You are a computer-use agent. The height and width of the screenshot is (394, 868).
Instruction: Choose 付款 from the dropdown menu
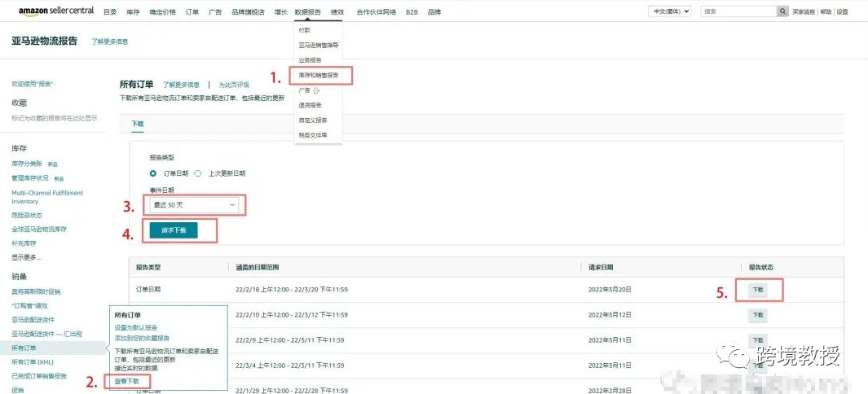[305, 30]
